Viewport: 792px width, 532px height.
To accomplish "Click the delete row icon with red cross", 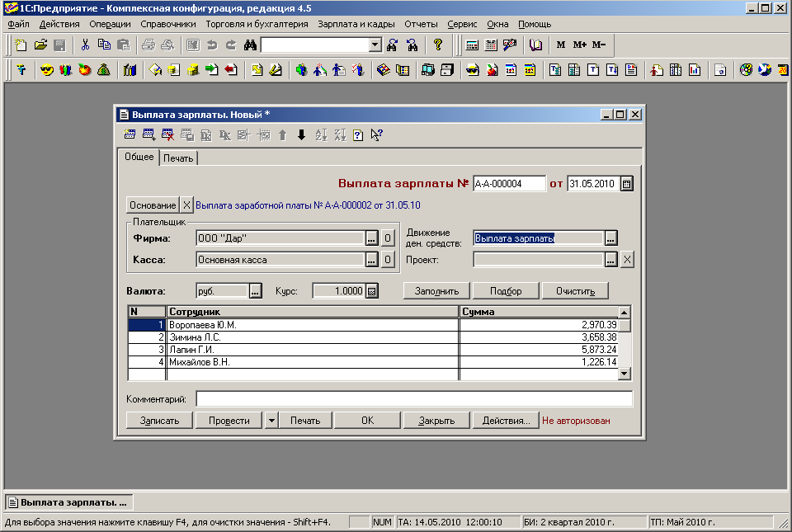I will click(167, 134).
